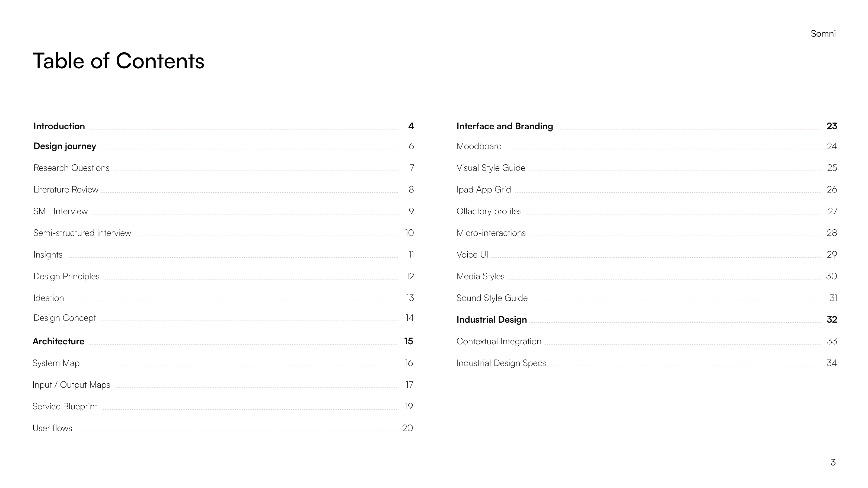This screenshot has height=488, width=868.
Task: Jump to Input / Output Maps
Action: point(71,385)
